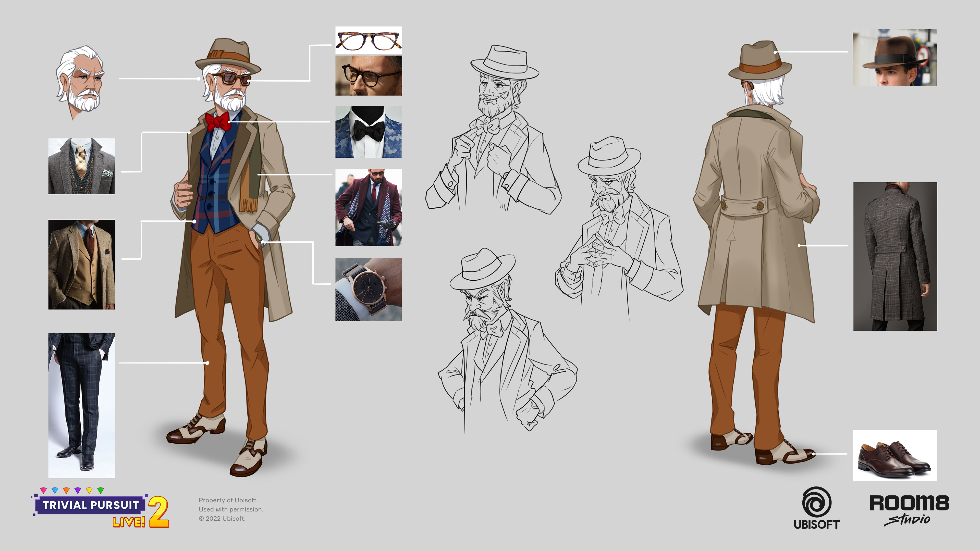Click the black bow tie reference photo
Image resolution: width=980 pixels, height=551 pixels.
pyautogui.click(x=368, y=132)
